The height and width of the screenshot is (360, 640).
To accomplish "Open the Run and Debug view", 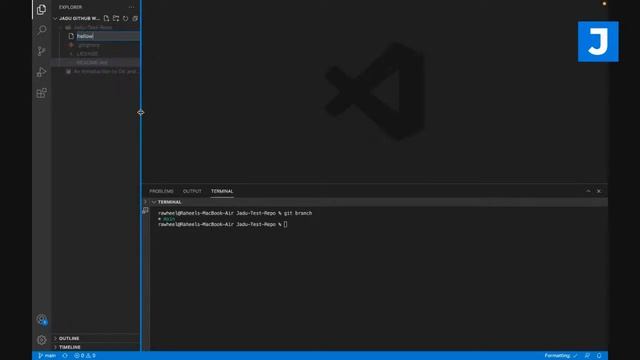I will point(41,72).
